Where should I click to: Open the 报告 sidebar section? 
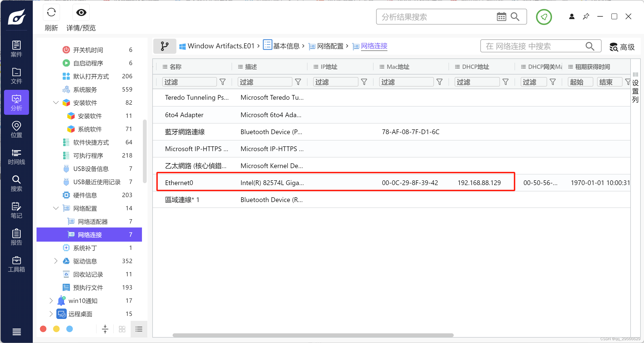(17, 237)
